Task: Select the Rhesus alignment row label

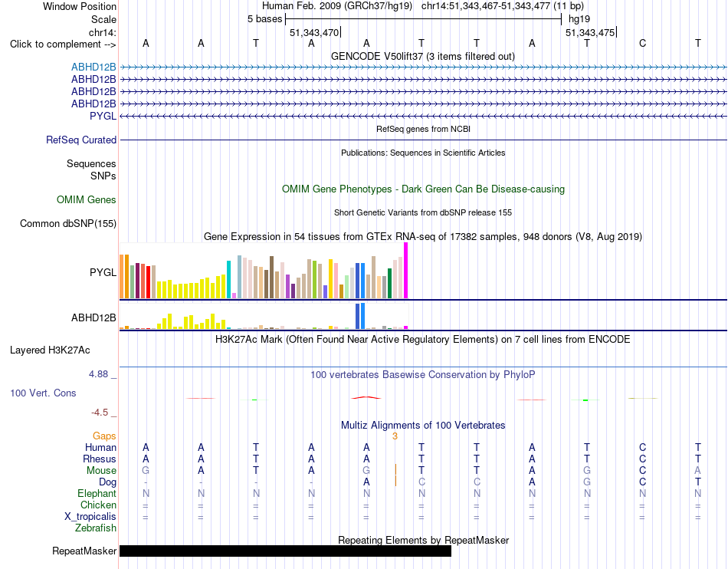Action: pos(100,459)
